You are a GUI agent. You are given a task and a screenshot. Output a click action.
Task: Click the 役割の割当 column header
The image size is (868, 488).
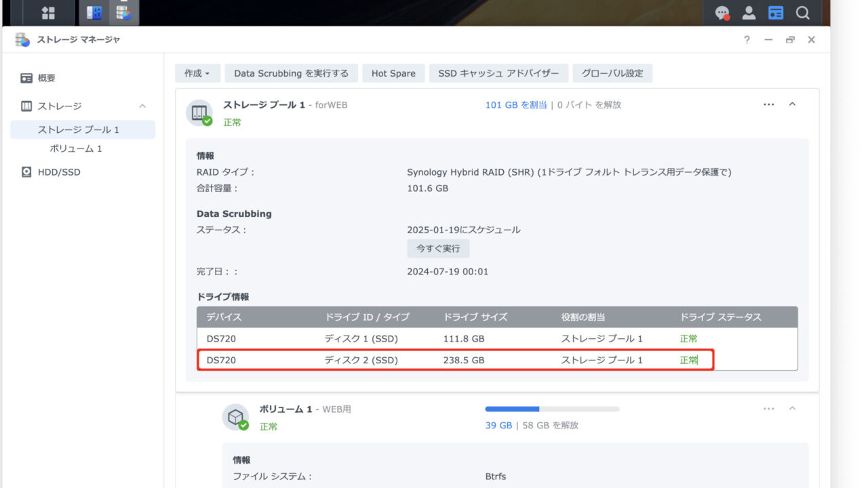pos(583,317)
